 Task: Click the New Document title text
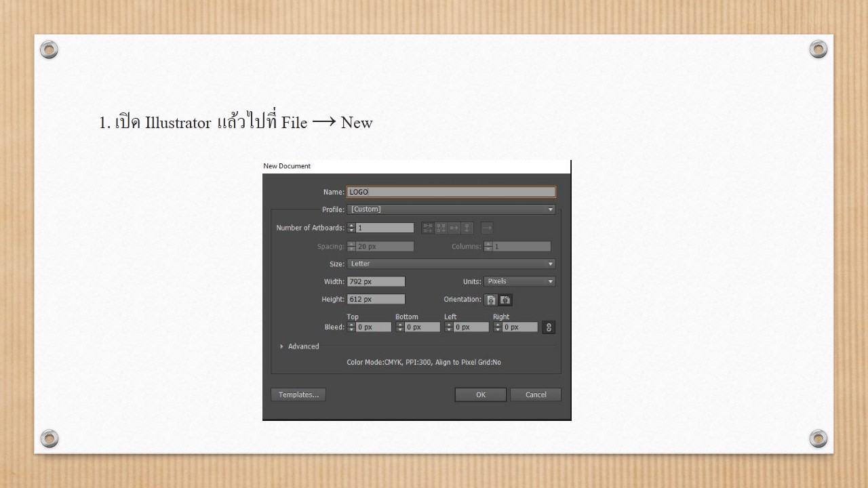coord(287,166)
